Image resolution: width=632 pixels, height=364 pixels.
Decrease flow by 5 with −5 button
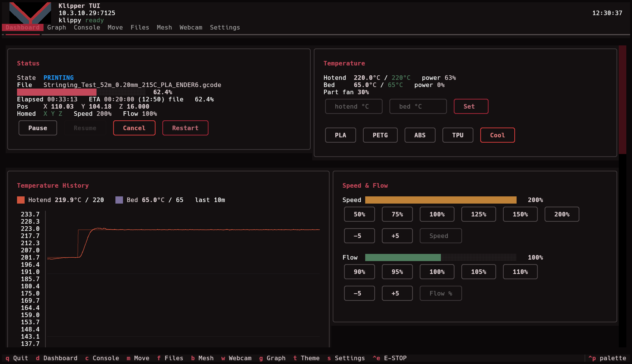(360, 293)
